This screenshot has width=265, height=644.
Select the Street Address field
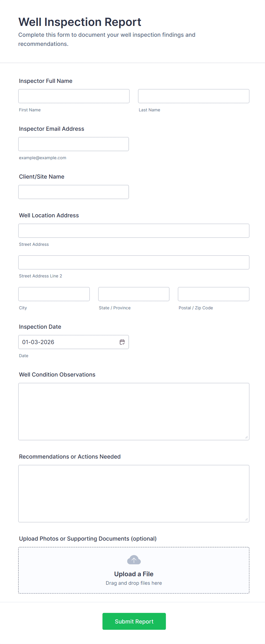[x=134, y=230]
